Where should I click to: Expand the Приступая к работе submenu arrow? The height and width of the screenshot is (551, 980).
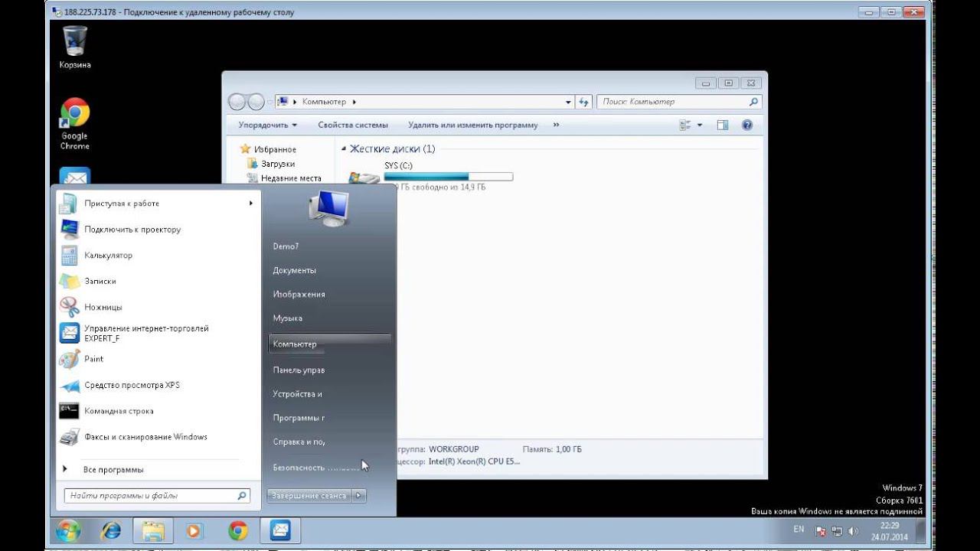250,203
